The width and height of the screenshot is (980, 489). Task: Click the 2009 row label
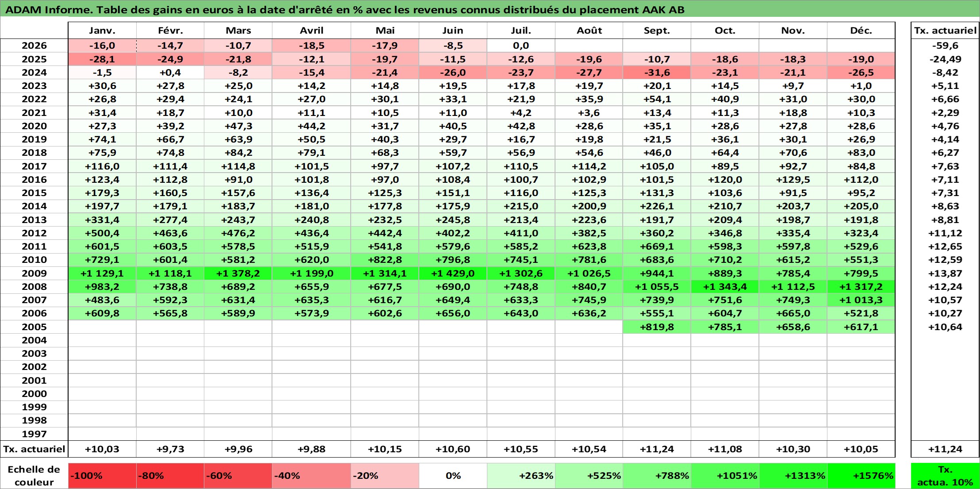34,273
